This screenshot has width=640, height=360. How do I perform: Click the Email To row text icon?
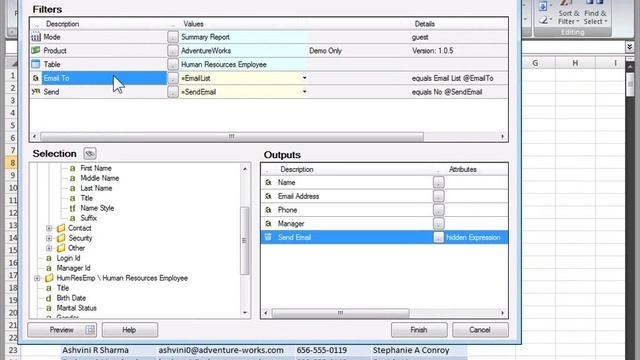pos(36,78)
